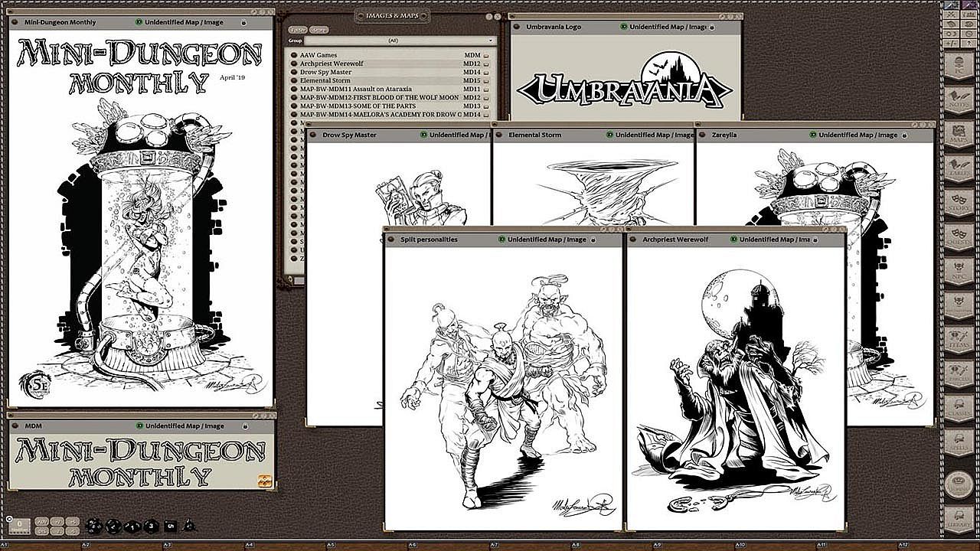Toggle lock on Umbravania Logo window
The height and width of the screenshot is (551, 980).
733,27
